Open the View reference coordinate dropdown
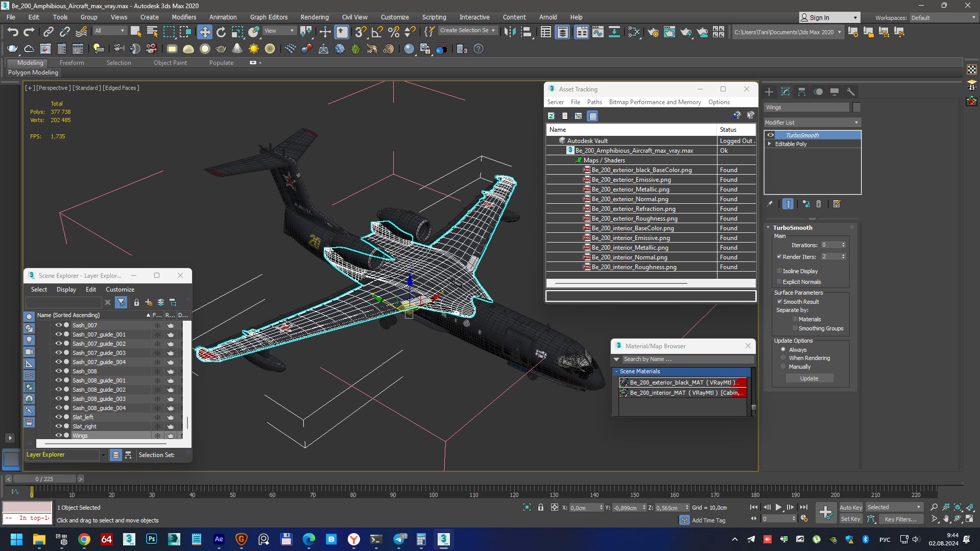 pos(279,31)
